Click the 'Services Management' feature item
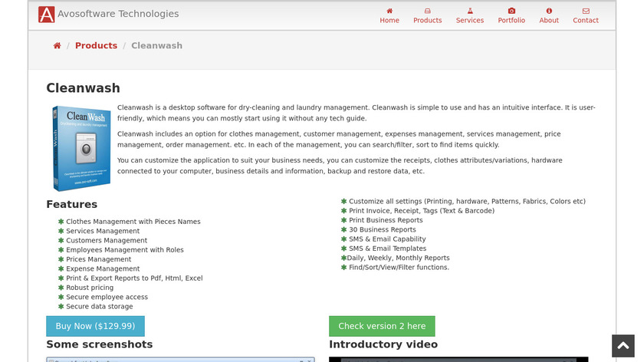Viewport: 644px width, 362px height. click(x=103, y=231)
